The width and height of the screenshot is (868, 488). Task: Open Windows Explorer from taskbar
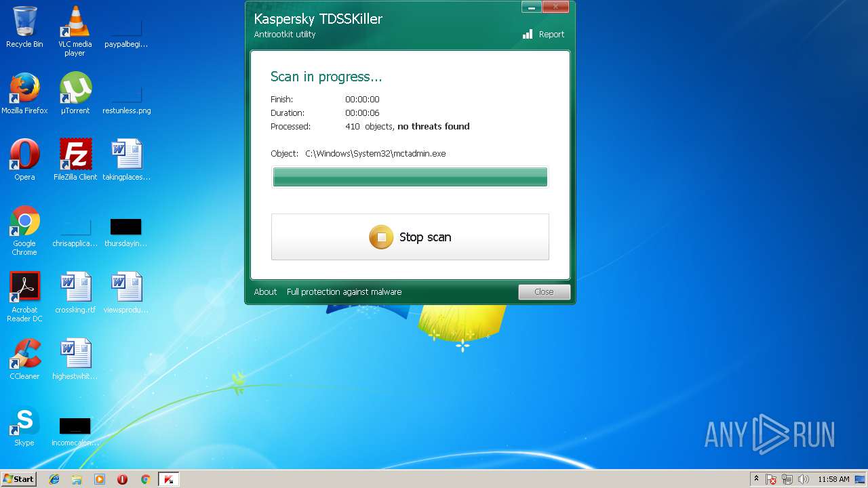tap(77, 479)
